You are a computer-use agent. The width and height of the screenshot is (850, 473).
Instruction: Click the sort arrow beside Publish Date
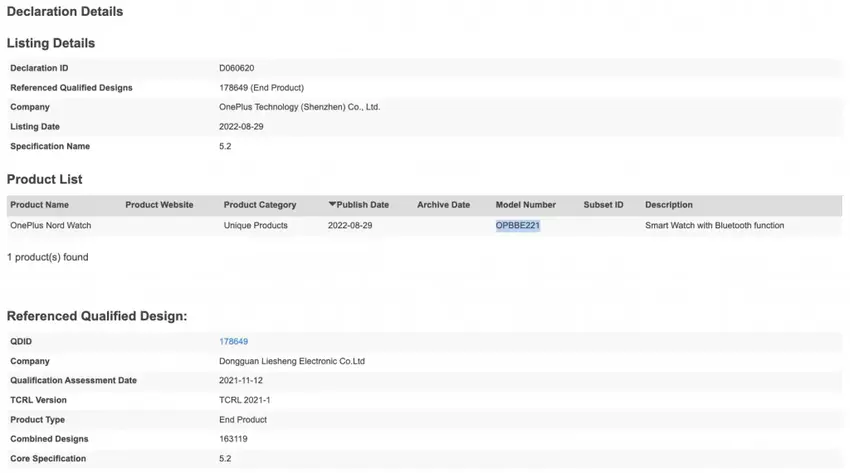pos(332,205)
